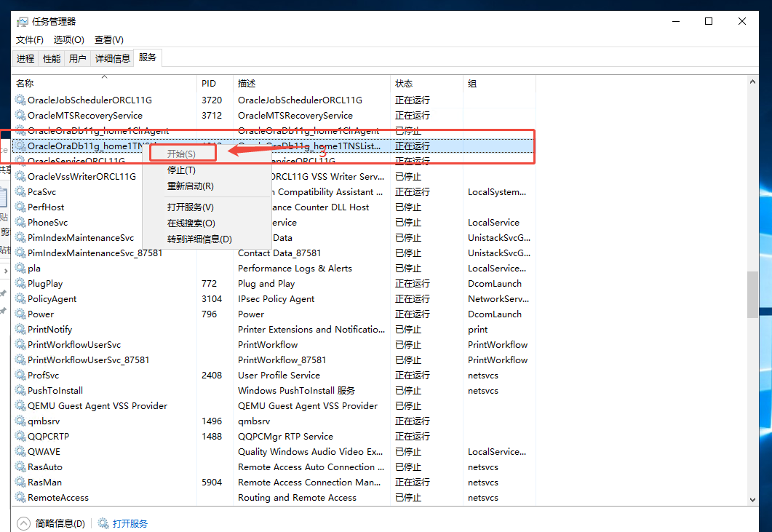Click the 'User Profile Service' description
This screenshot has width=772, height=532.
coord(279,376)
